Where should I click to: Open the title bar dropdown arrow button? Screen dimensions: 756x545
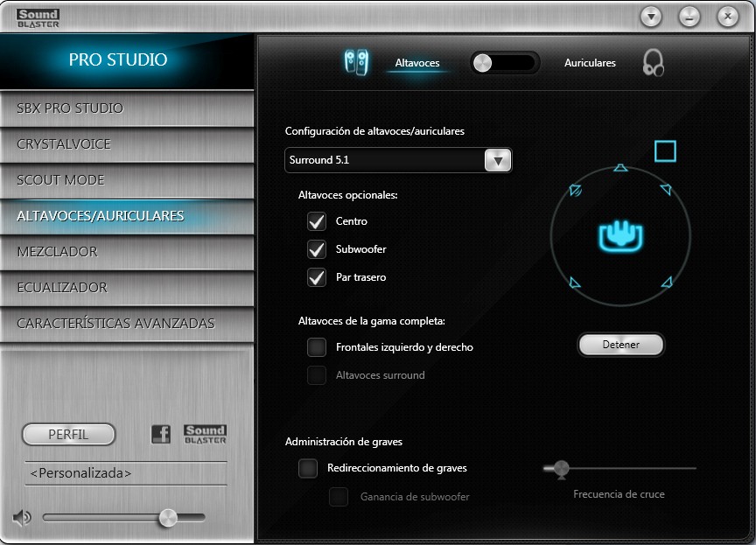[x=651, y=17]
